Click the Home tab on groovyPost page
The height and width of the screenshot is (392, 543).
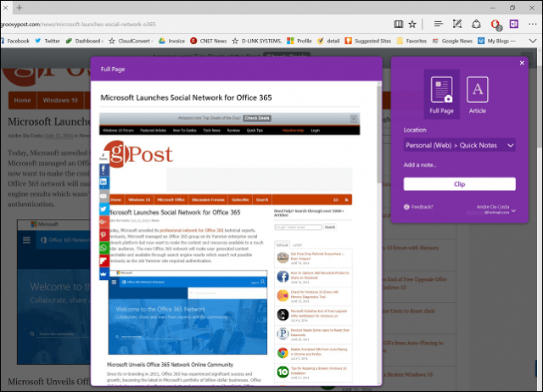[x=23, y=100]
